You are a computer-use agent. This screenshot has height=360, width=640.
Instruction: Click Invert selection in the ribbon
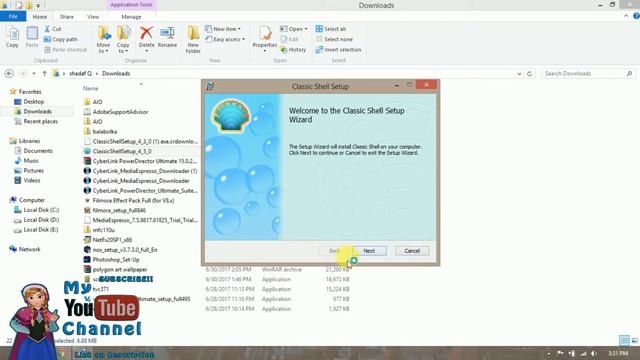pyautogui.click(x=338, y=49)
